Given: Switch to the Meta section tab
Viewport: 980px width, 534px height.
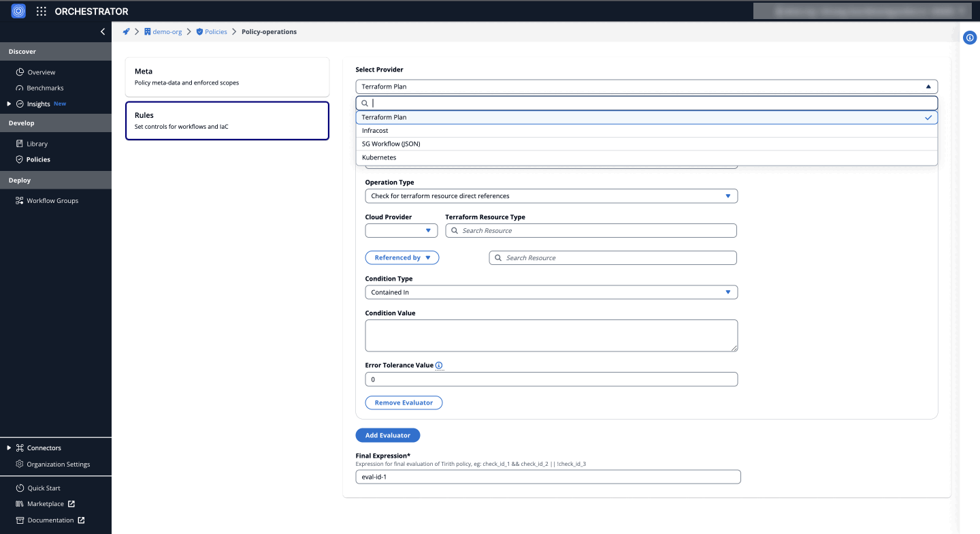Looking at the screenshot, I should pos(227,77).
